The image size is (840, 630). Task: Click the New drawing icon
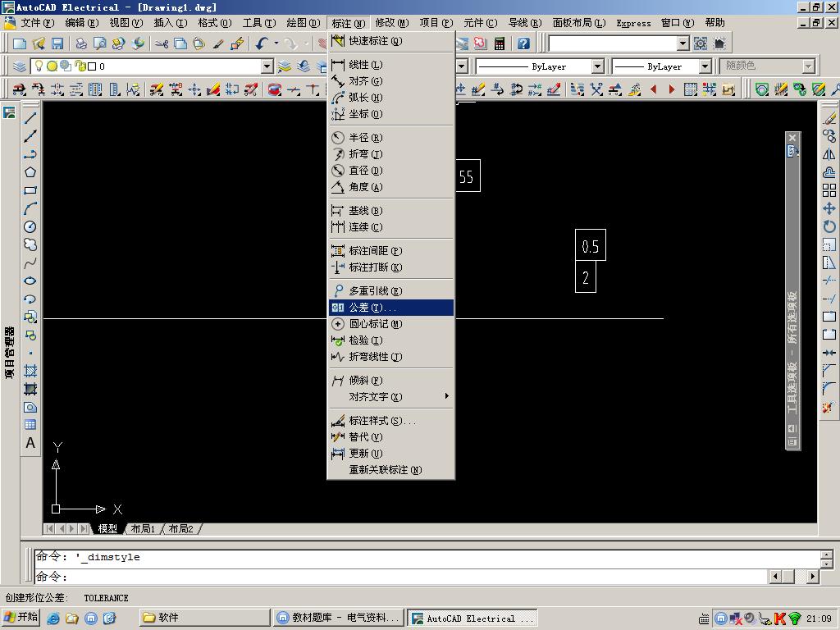20,43
